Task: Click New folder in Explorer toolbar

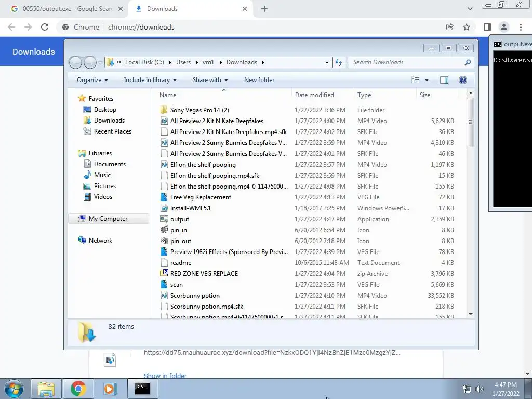Action: 259,80
